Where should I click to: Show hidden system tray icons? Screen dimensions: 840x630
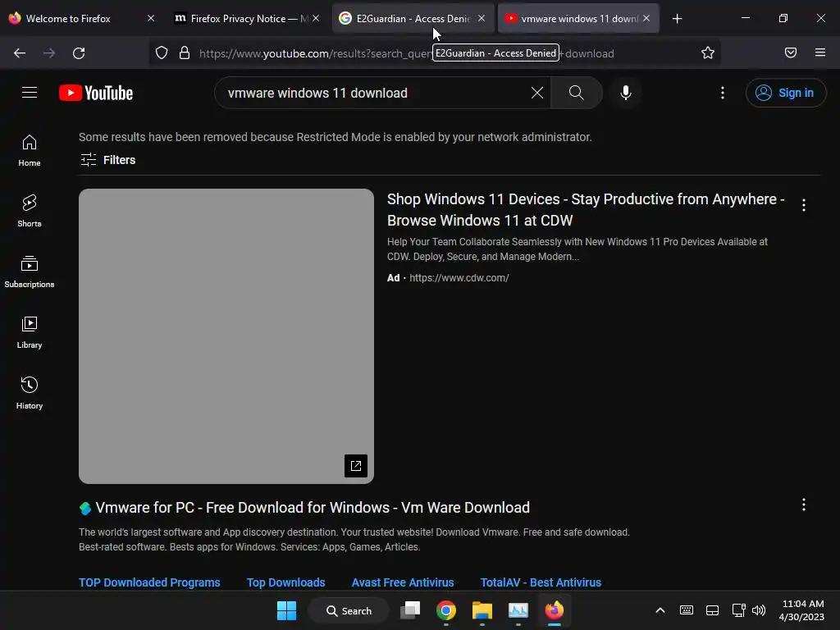[660, 610]
